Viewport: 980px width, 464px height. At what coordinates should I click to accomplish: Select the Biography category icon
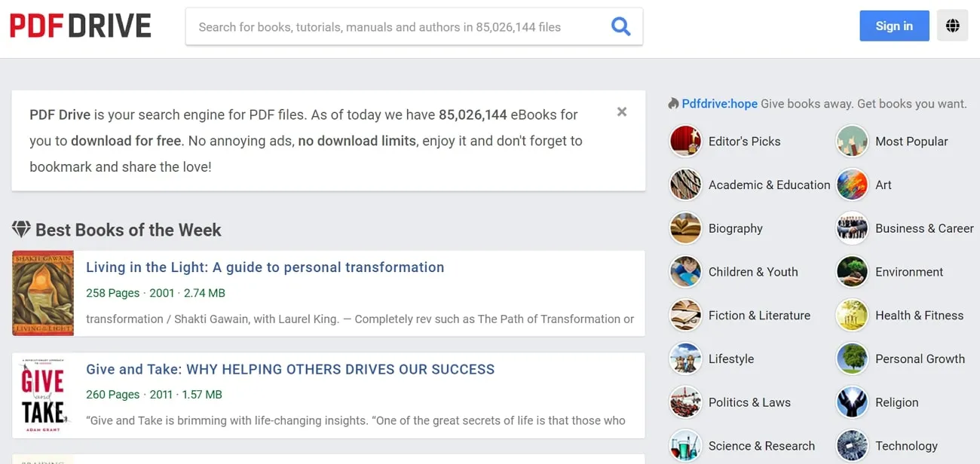click(685, 229)
